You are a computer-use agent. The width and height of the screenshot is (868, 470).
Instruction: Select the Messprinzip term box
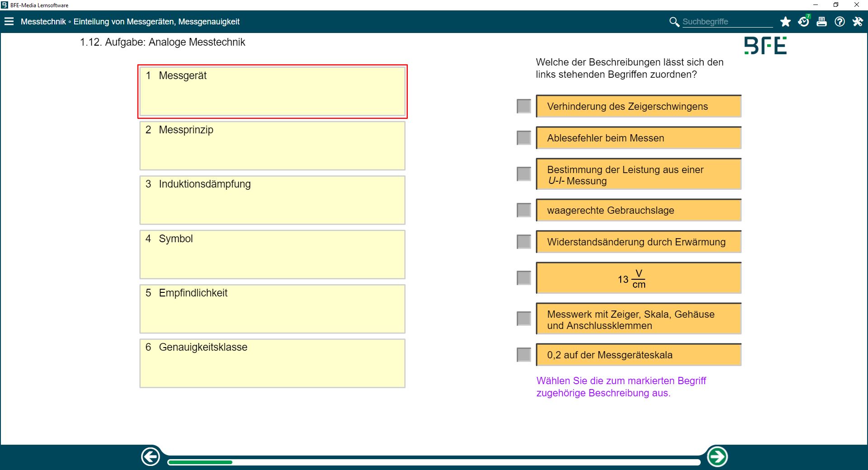(272, 146)
